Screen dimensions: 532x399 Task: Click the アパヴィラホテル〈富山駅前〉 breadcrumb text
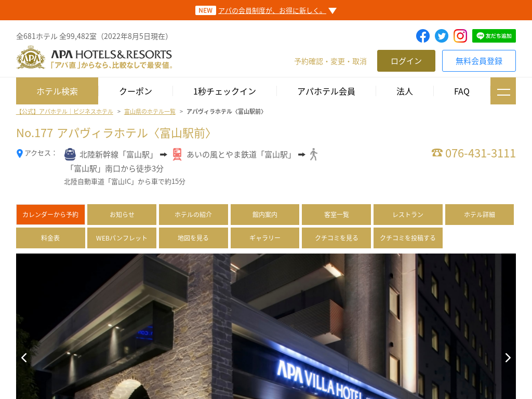point(225,111)
